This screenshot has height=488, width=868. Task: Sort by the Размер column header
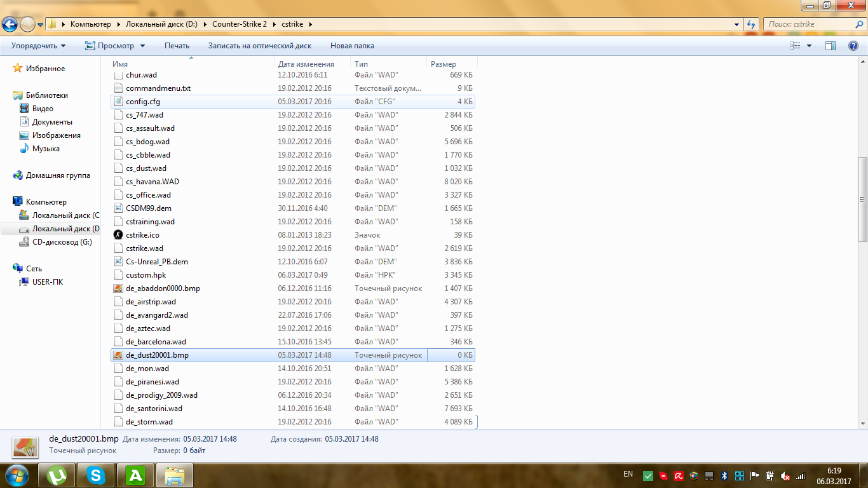point(451,64)
